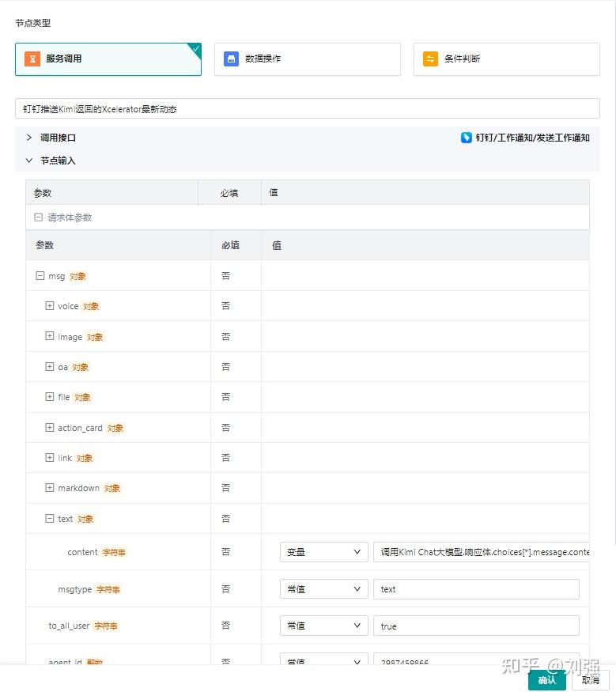Click the yellow 条件判断 branch icon

[x=429, y=57]
